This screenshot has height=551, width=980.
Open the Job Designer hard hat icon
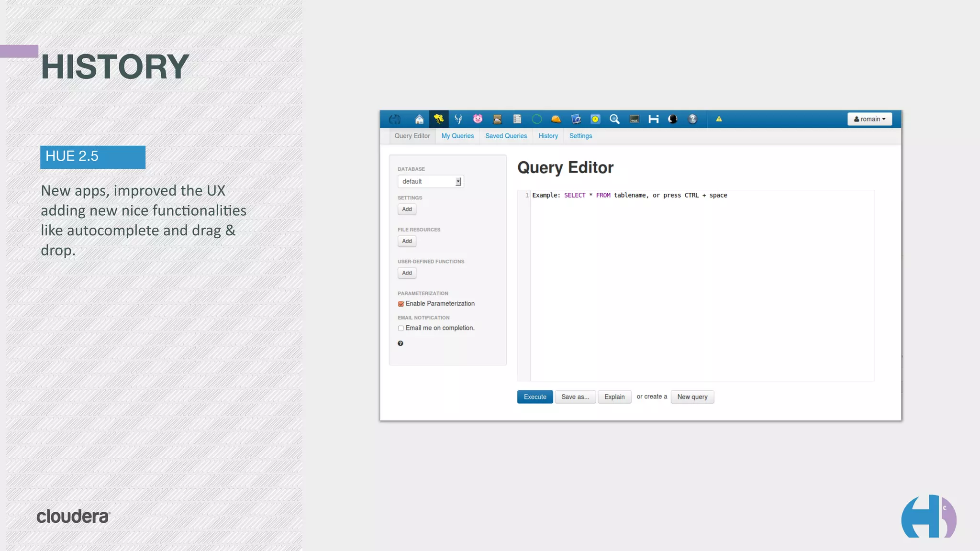click(x=556, y=119)
